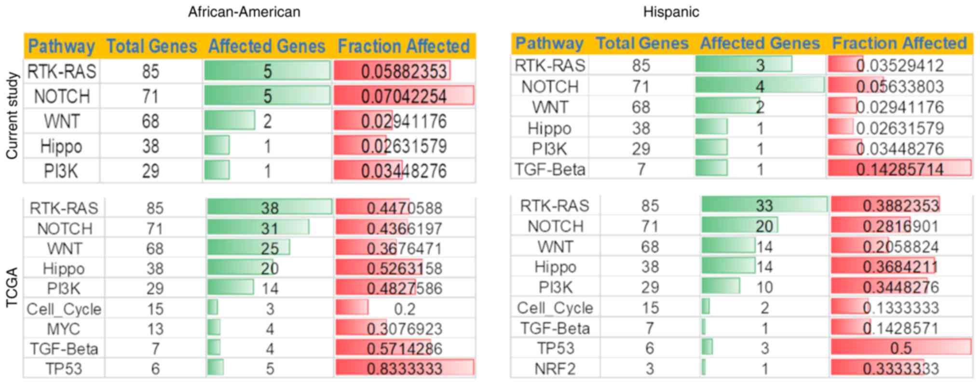The image size is (980, 385).
Task: Click Total Genes header in African-American table
Action: (151, 46)
